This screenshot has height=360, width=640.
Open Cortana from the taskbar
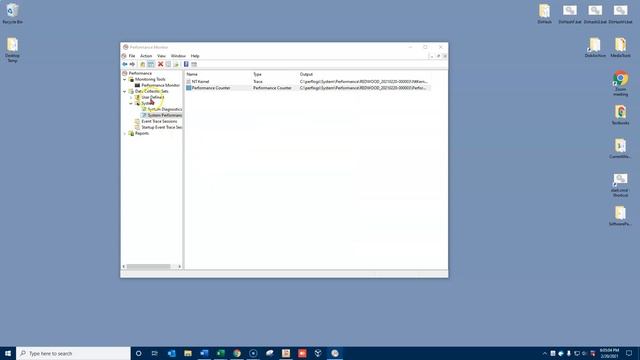pyautogui.click(x=138, y=353)
